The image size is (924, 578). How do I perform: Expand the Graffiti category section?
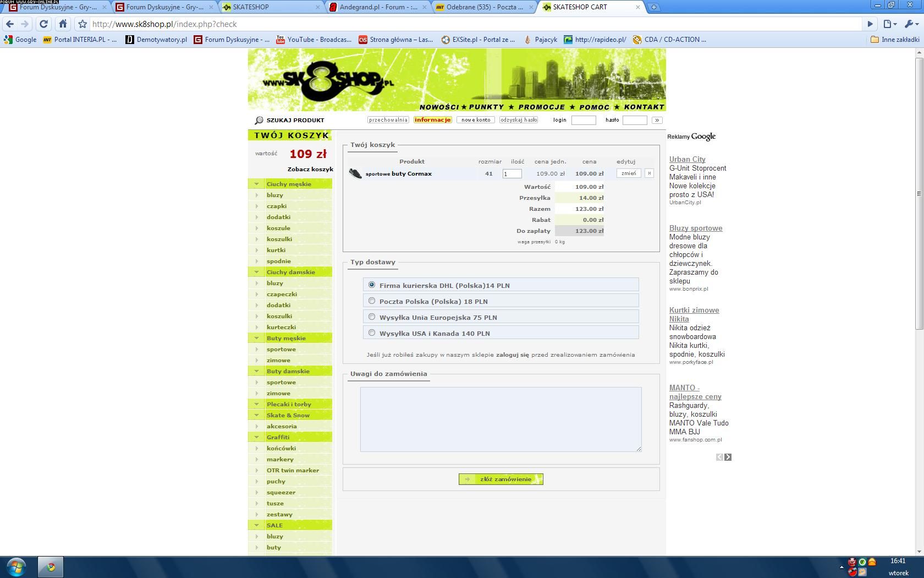(256, 437)
